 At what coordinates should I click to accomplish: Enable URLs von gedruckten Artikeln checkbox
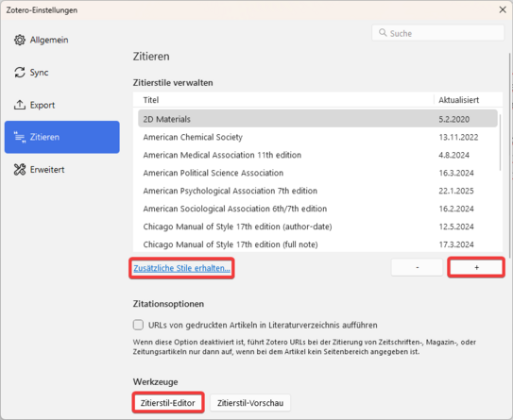(138, 325)
